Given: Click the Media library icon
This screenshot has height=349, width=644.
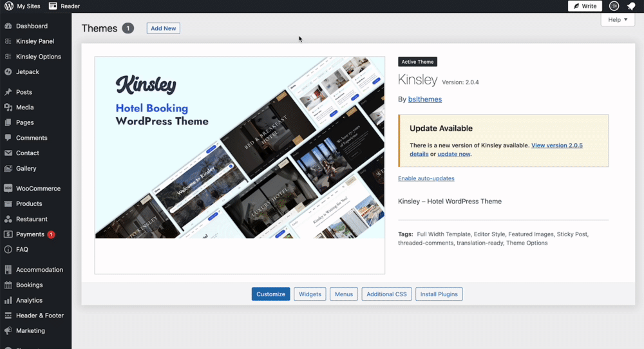Looking at the screenshot, I should [x=8, y=107].
